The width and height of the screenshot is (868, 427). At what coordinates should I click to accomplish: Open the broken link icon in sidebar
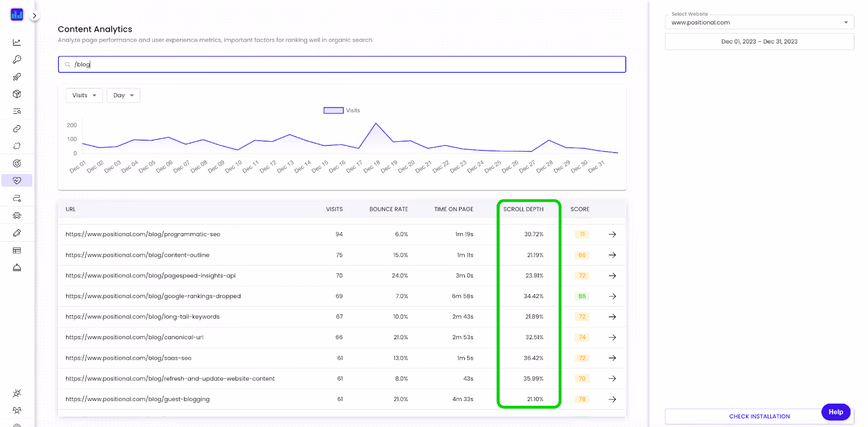17,146
